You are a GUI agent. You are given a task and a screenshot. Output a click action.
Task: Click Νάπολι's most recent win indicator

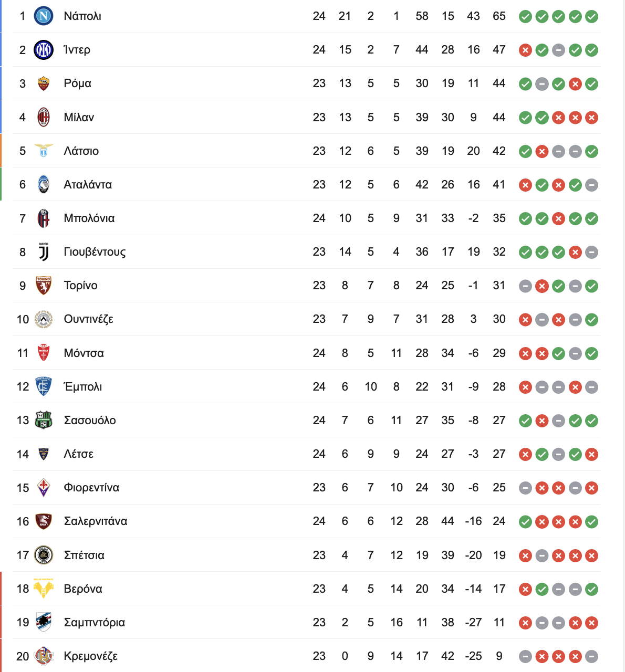[x=592, y=17]
